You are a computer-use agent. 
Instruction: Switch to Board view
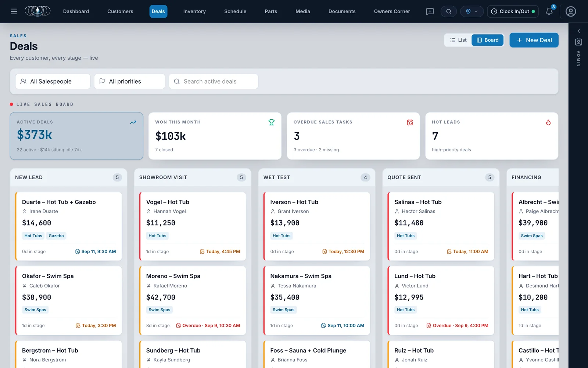(x=488, y=40)
